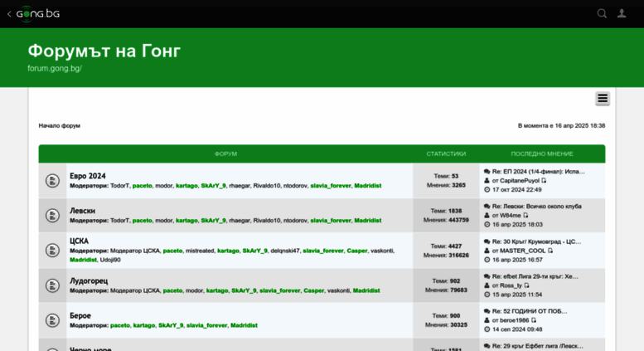Click the ЦСКА forum status icon
Screen dimensions: 644x351
pyautogui.click(x=52, y=251)
